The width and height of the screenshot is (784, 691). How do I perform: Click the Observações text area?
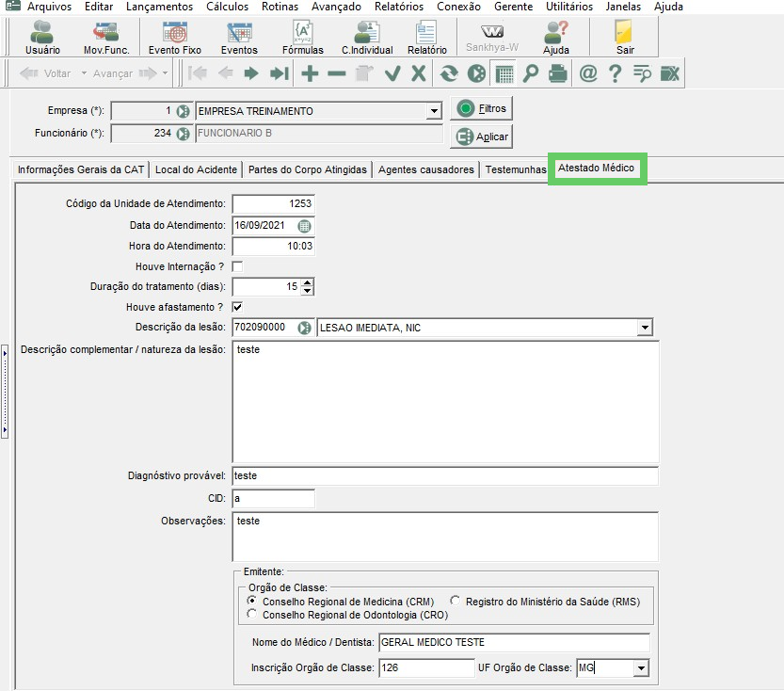[445, 537]
